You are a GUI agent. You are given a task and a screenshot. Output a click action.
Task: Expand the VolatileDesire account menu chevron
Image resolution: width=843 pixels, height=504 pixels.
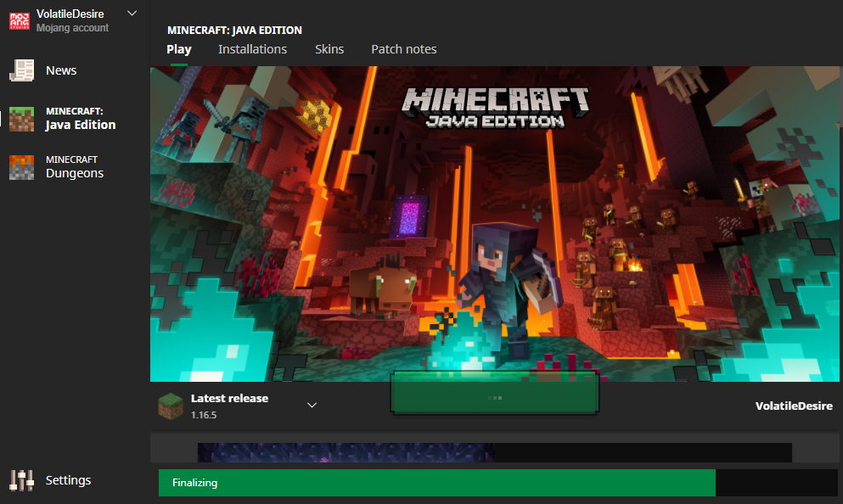pyautogui.click(x=132, y=14)
